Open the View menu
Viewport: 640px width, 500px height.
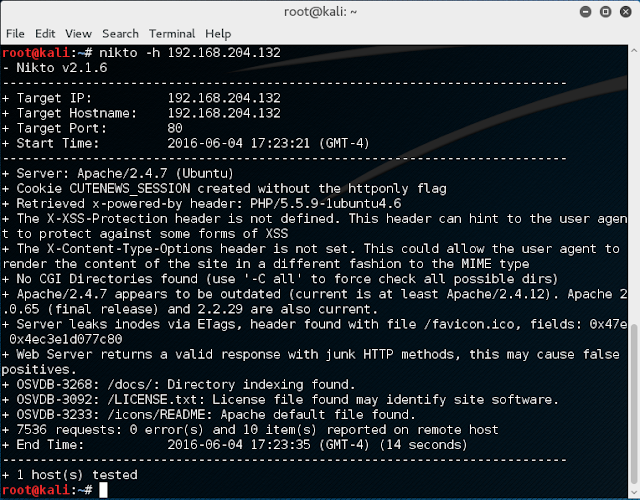(x=78, y=33)
